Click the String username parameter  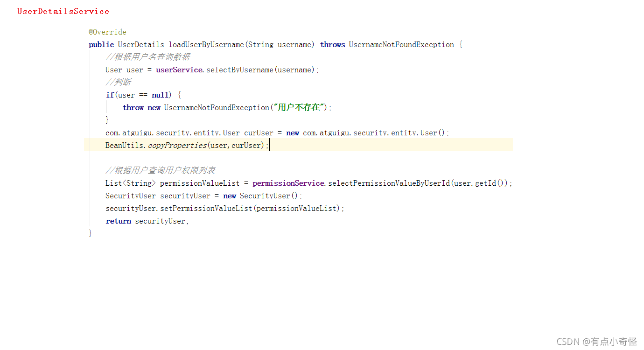click(x=279, y=45)
